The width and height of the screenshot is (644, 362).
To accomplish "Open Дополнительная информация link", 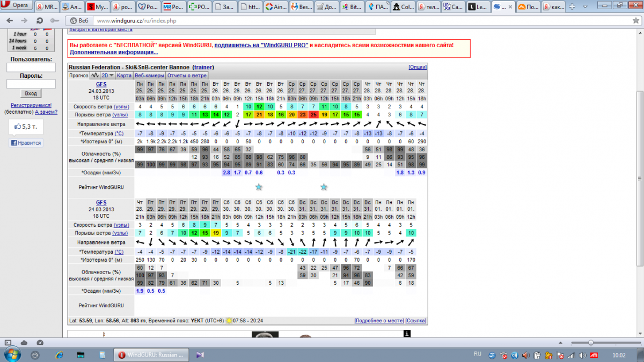I will [x=114, y=53].
